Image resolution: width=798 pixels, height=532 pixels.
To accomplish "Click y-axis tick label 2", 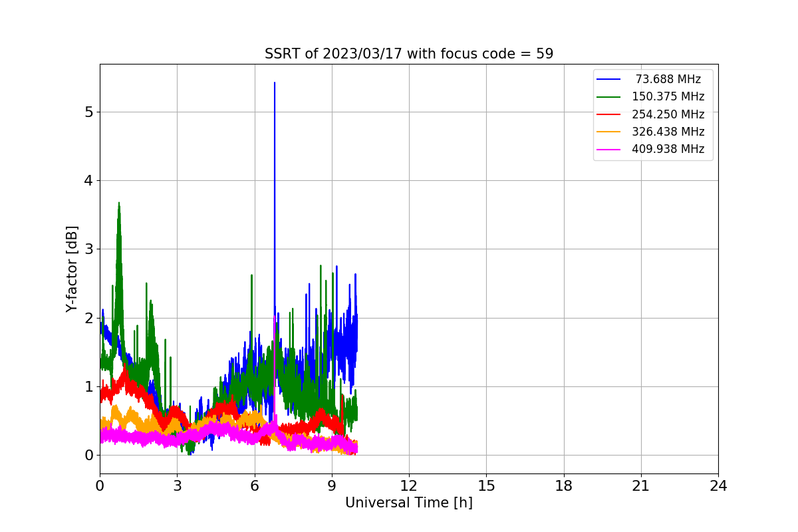I will tap(88, 318).
